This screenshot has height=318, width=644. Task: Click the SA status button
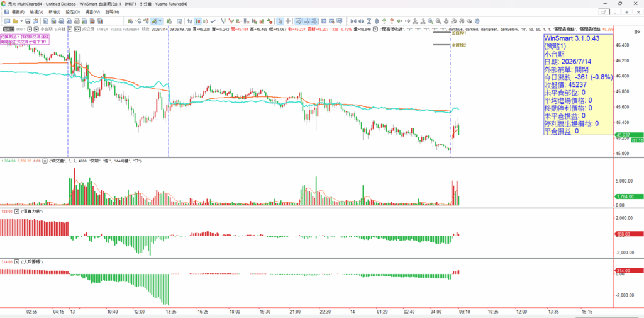click(x=9, y=29)
